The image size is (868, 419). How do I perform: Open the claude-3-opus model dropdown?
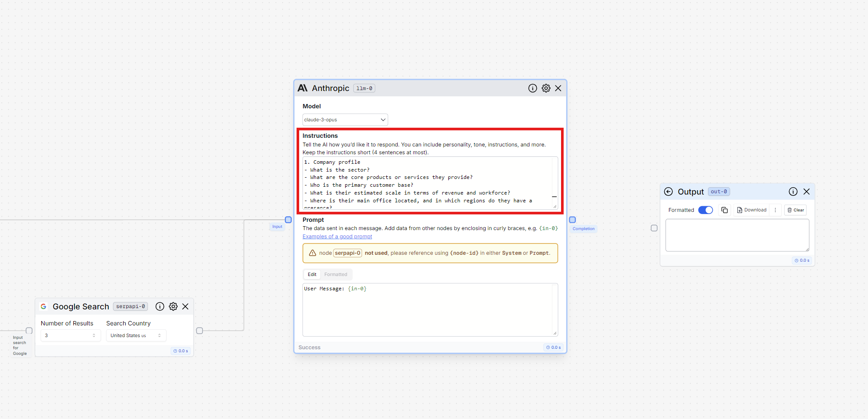click(345, 120)
